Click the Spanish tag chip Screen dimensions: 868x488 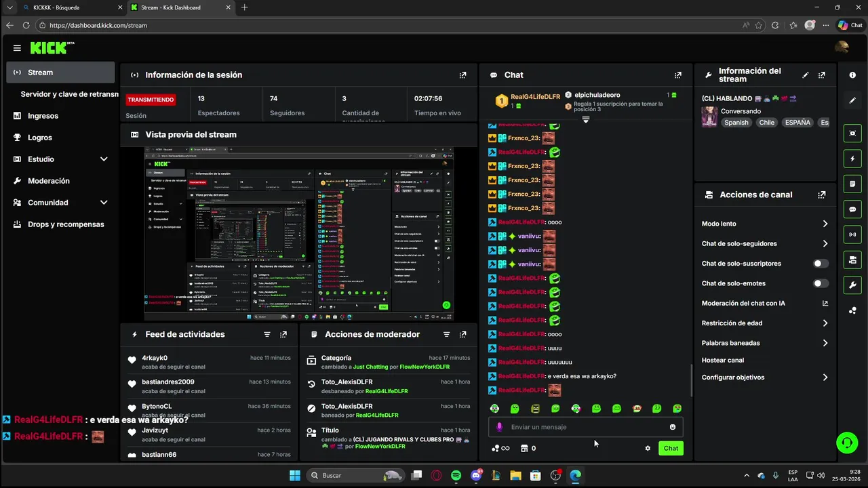[x=736, y=123]
